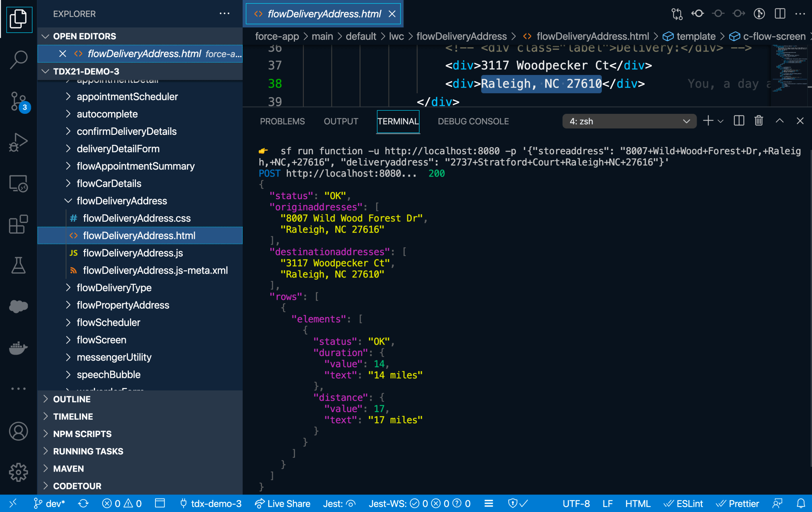Open the terminal shell selector dropdown
This screenshot has width=812, height=512.
point(629,121)
